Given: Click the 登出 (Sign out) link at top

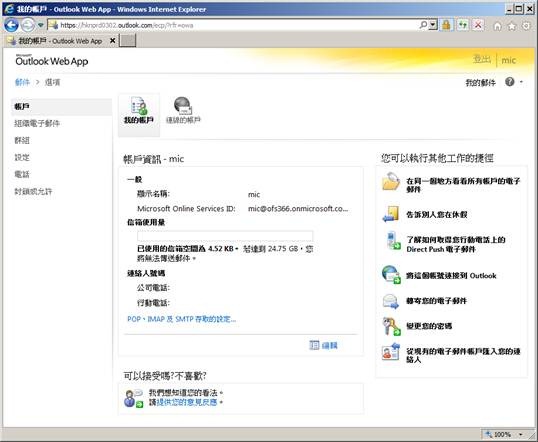Looking at the screenshot, I should pos(482,59).
